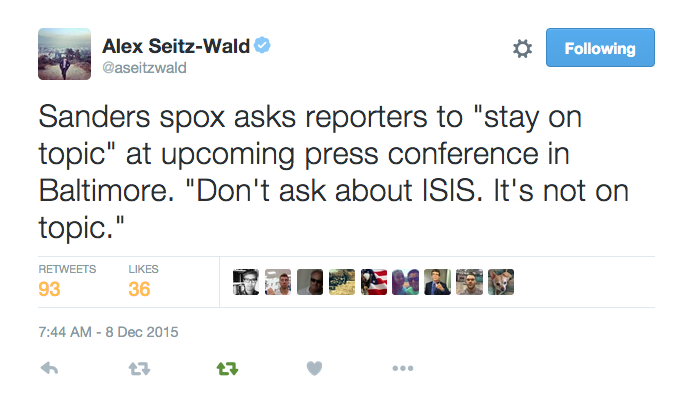The height and width of the screenshot is (407, 693).
Task: Open the American flag eagle avatar
Action: point(373,282)
